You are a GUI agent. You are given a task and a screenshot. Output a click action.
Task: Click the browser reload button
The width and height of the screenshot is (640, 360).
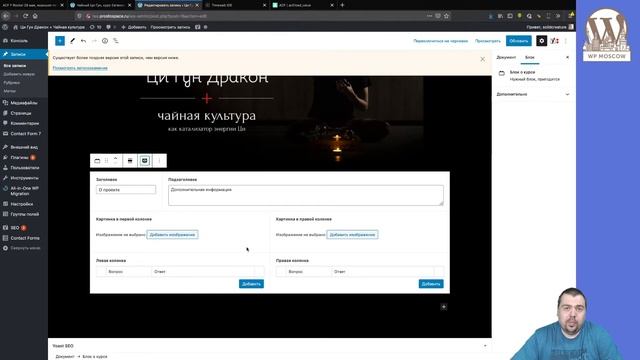(x=25, y=16)
